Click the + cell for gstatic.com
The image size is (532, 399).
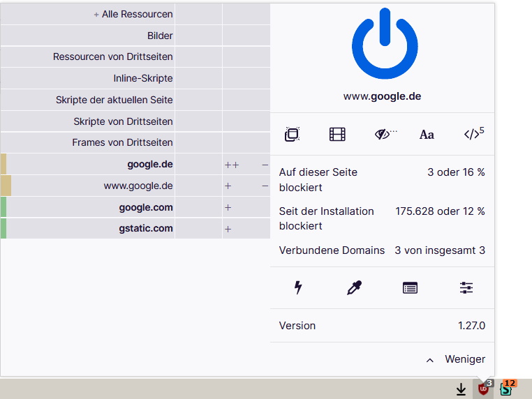(228, 229)
